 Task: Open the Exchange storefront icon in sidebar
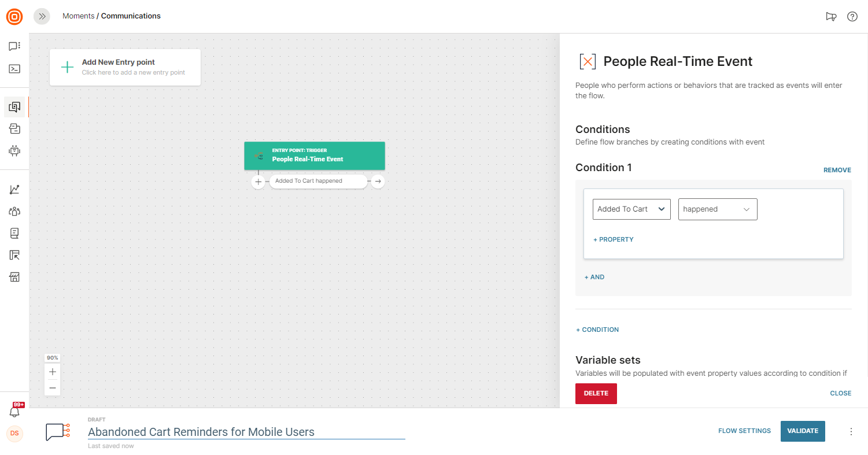pos(14,277)
